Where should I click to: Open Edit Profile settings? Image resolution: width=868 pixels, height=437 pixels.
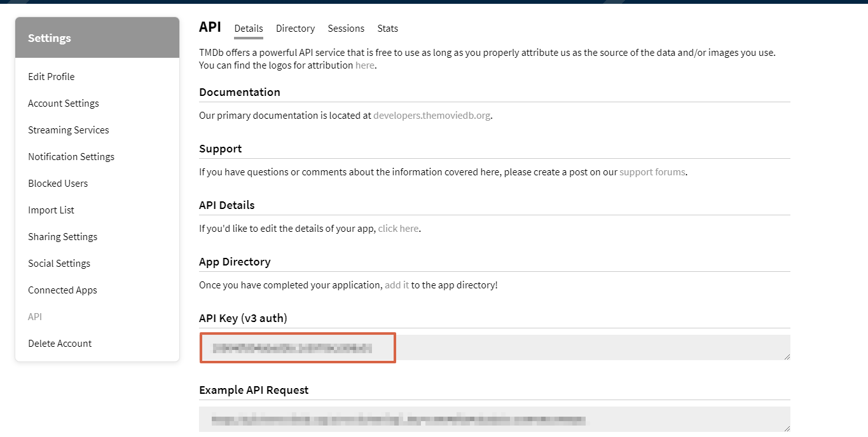[x=51, y=76]
